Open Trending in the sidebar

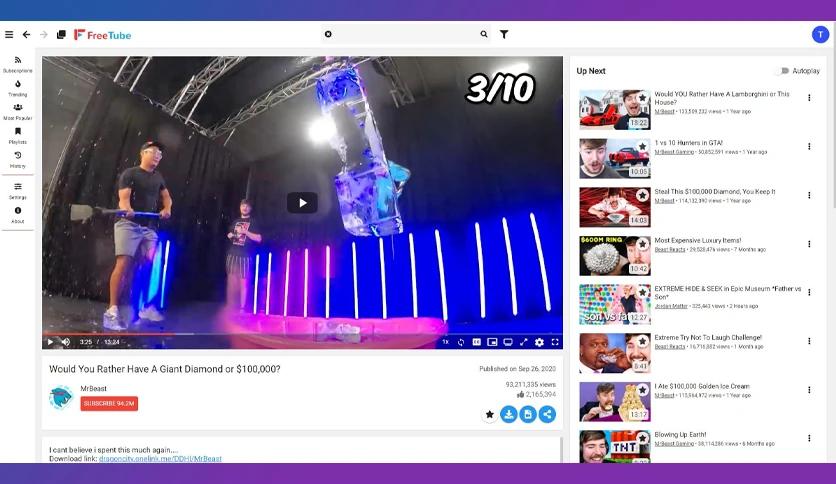click(x=18, y=88)
